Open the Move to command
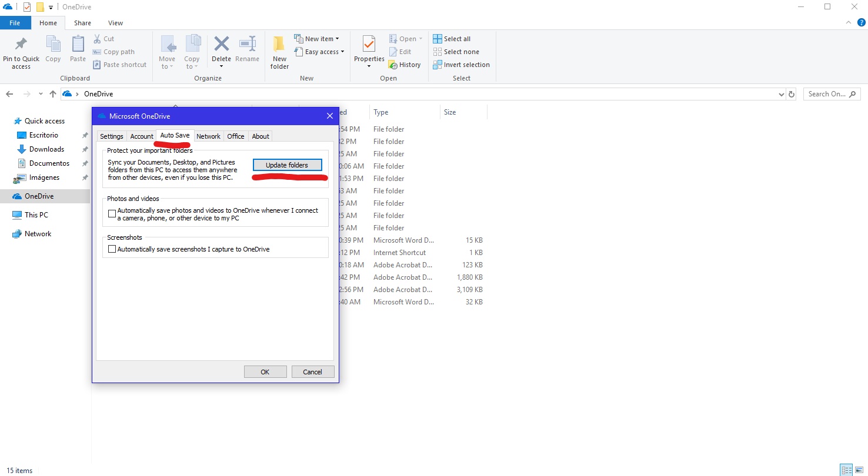This screenshot has width=868, height=476. pyautogui.click(x=167, y=53)
